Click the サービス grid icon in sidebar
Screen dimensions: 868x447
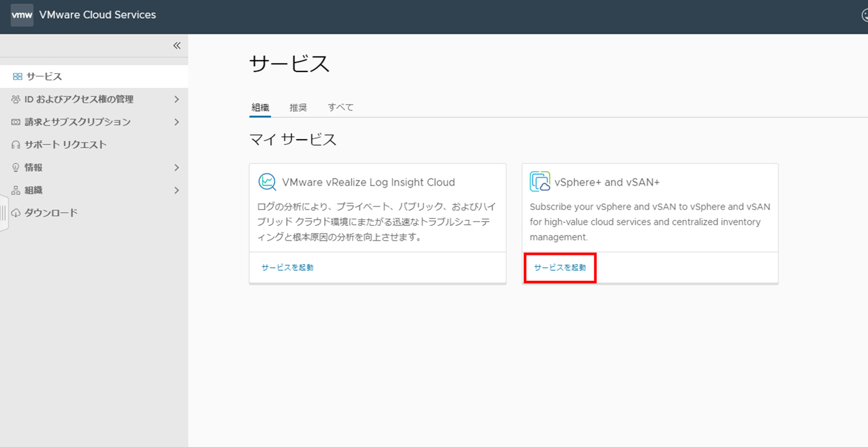point(18,77)
